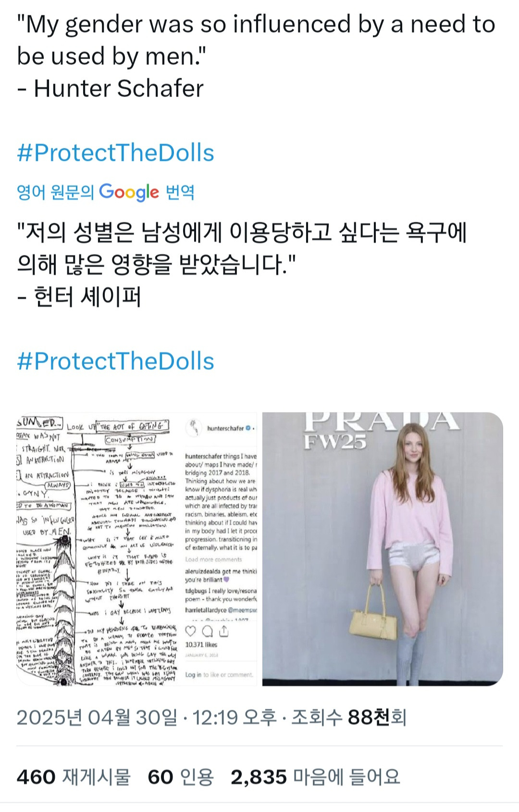Screen dimensions: 519x812
Task: Click Load more comments in the embedded post
Action: 213,559
